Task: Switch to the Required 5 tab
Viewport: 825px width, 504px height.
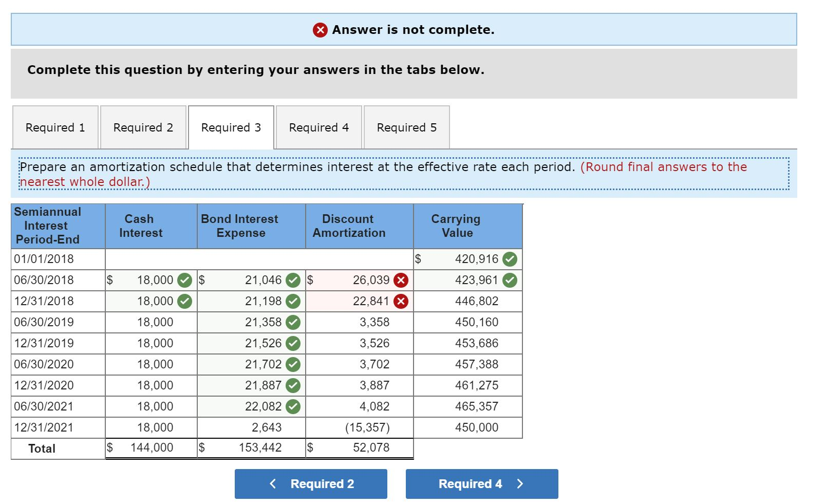Action: pos(407,127)
